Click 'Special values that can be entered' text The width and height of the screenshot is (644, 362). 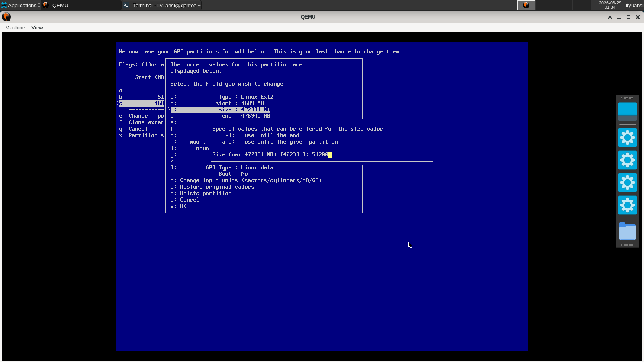(x=299, y=129)
